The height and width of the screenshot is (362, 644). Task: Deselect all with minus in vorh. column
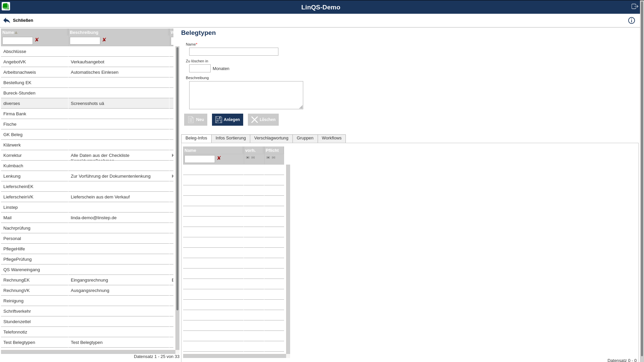click(x=253, y=158)
